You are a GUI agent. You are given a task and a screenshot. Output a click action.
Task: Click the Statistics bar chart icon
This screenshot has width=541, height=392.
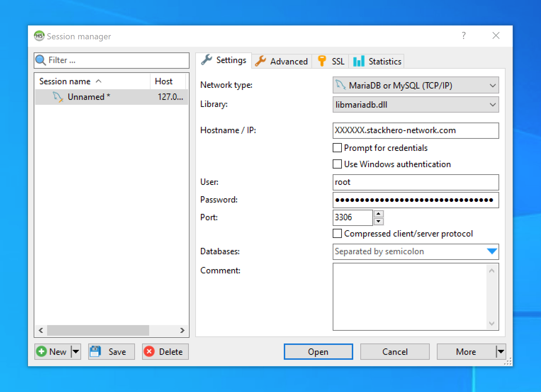(358, 61)
